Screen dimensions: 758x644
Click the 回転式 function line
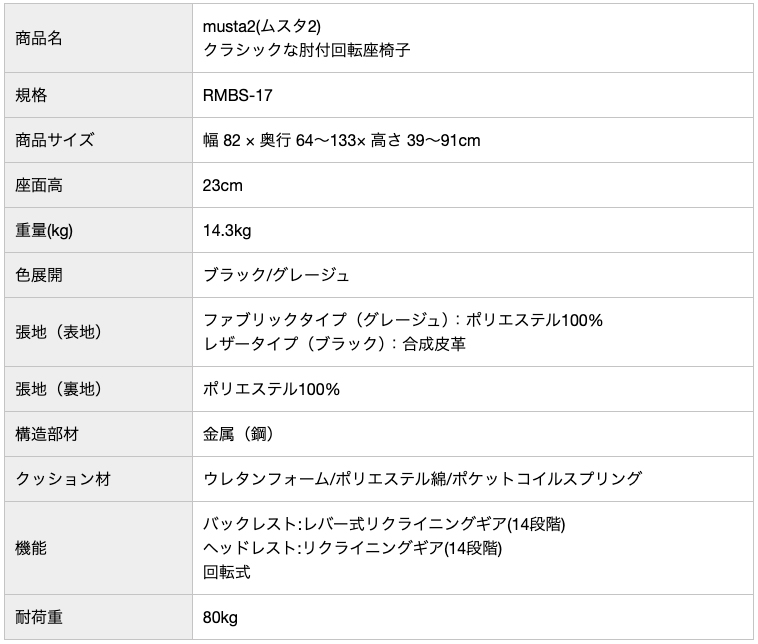tap(226, 572)
